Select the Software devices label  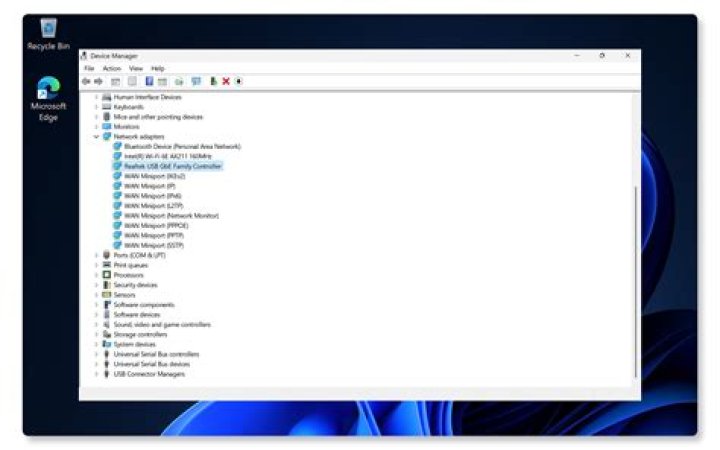point(137,315)
